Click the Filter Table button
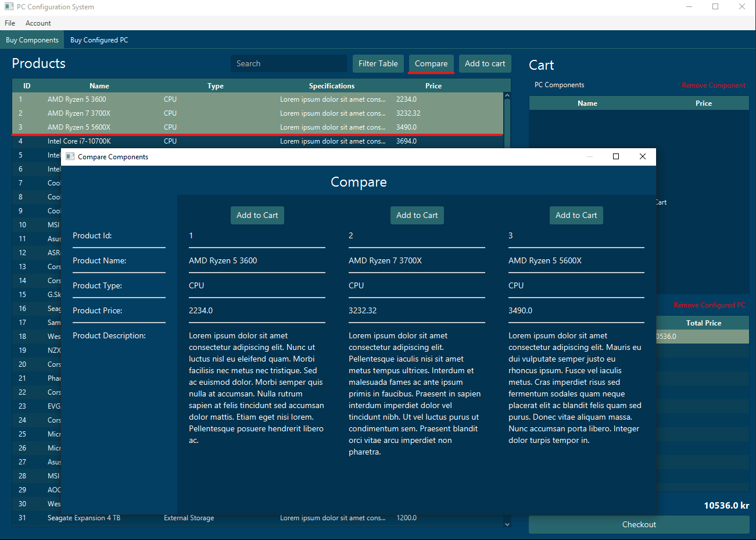 tap(378, 64)
